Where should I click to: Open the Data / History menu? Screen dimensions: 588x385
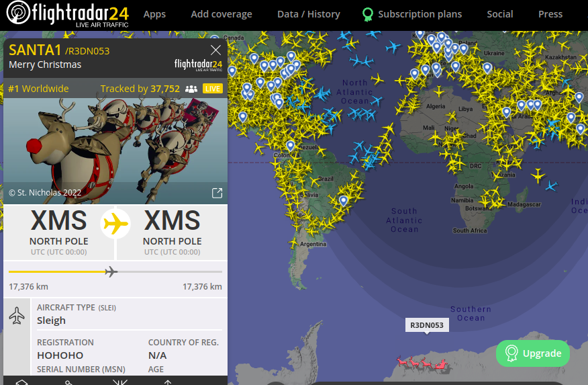click(x=309, y=14)
